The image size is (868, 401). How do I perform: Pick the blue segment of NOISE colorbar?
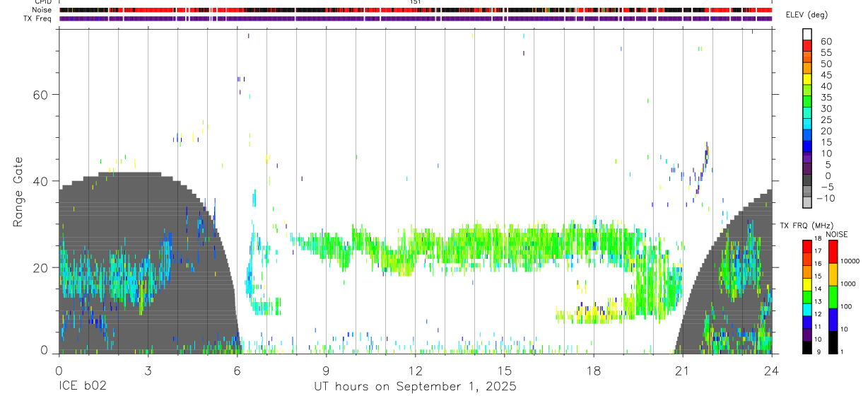[x=833, y=320]
